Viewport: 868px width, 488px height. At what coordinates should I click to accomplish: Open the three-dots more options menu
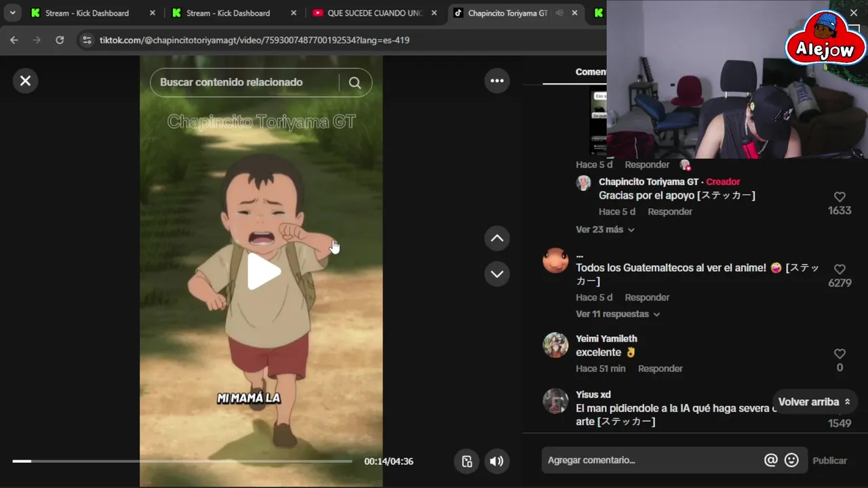point(497,81)
